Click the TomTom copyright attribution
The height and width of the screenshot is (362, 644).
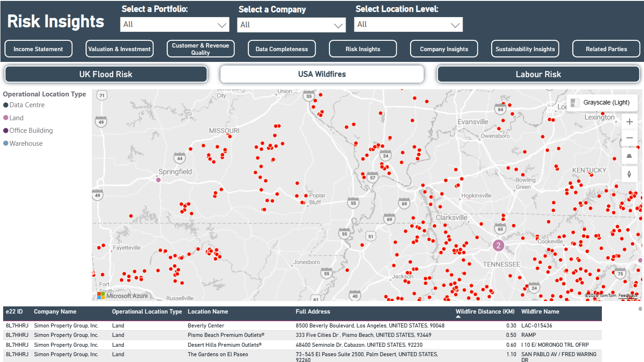601,296
